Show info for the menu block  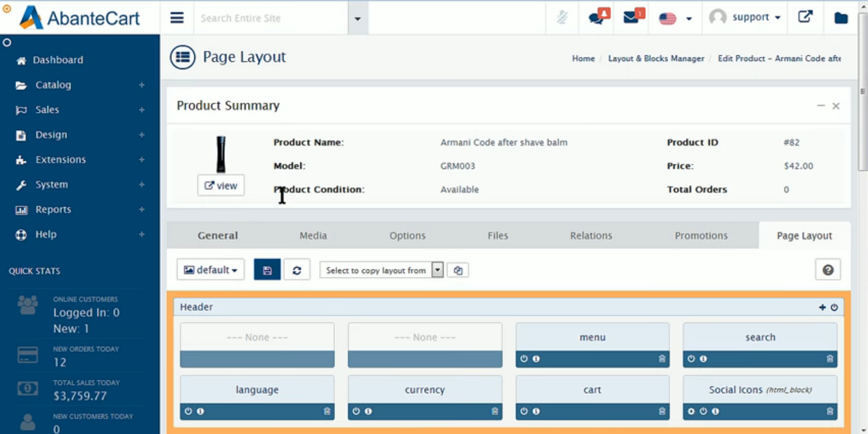536,359
